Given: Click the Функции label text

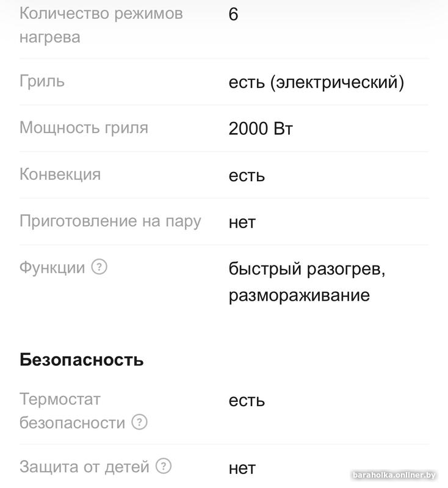Looking at the screenshot, I should point(52,267).
